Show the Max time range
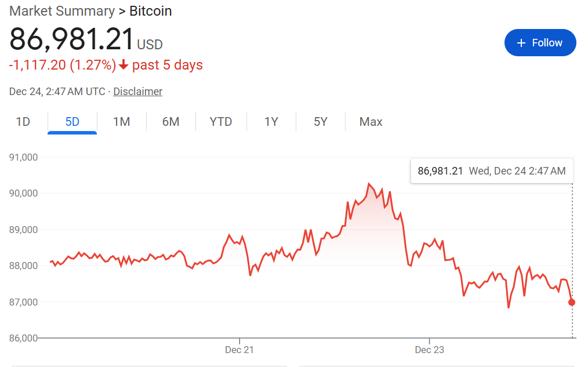Image resolution: width=588 pixels, height=367 pixels. pos(371,122)
